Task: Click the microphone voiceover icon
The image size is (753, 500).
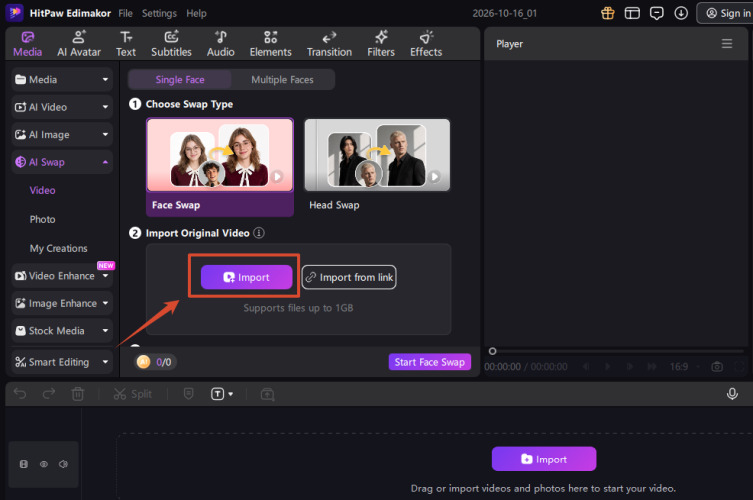Action: coord(732,394)
